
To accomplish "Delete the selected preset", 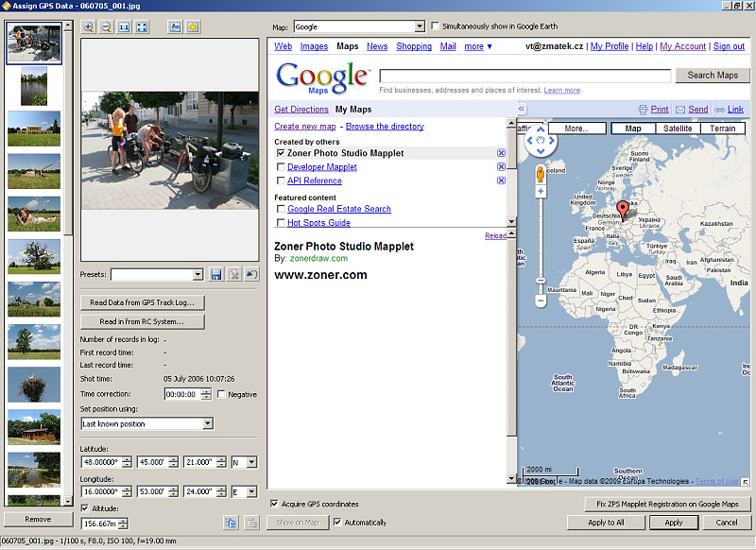I will (233, 275).
